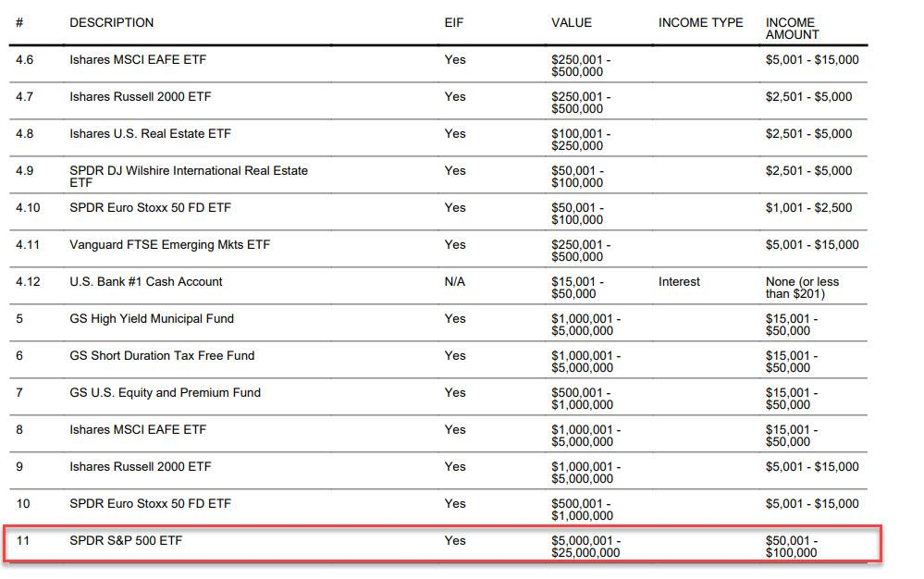
Task: Click the DESCRIPTION column header
Action: tap(111, 22)
